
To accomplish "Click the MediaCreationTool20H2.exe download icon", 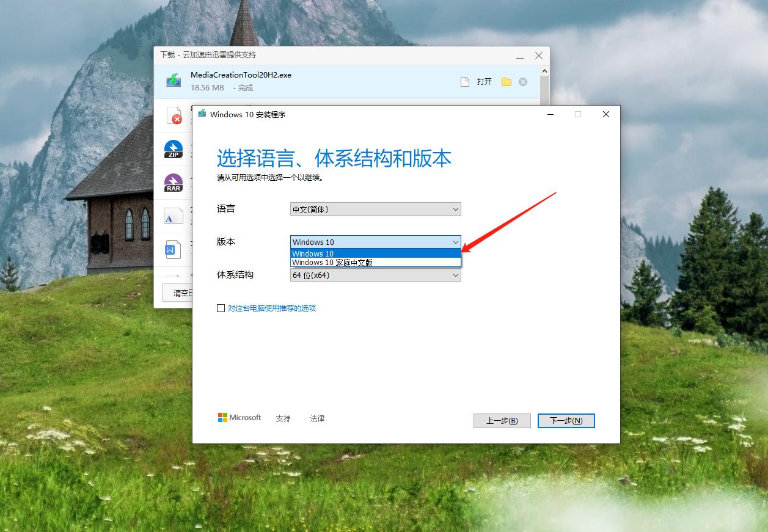I will pos(174,81).
